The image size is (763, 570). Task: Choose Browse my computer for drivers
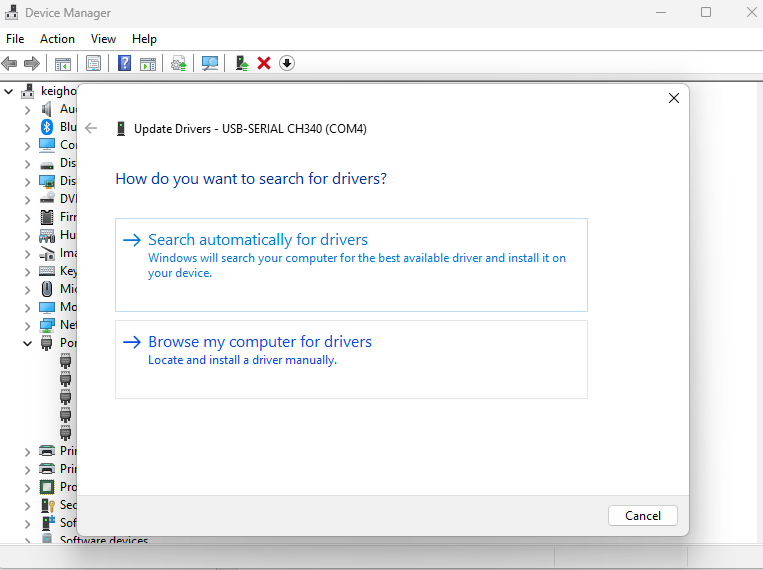pyautogui.click(x=259, y=342)
